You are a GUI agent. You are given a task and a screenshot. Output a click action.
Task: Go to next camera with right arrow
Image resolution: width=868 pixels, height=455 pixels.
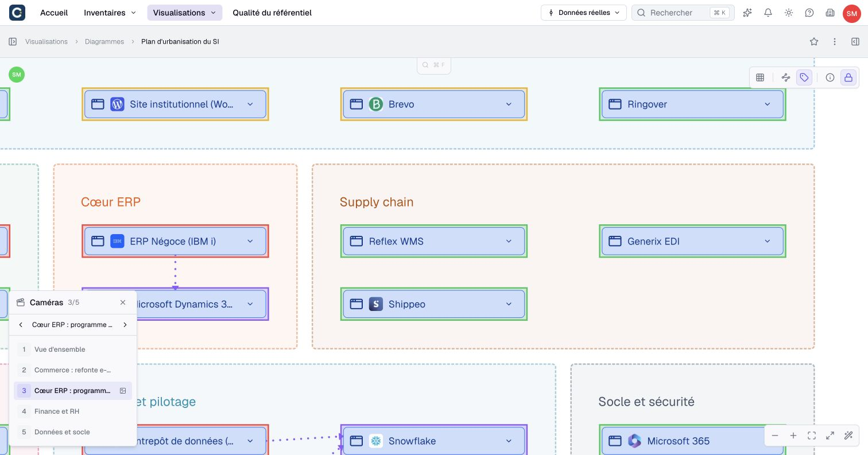(x=125, y=325)
